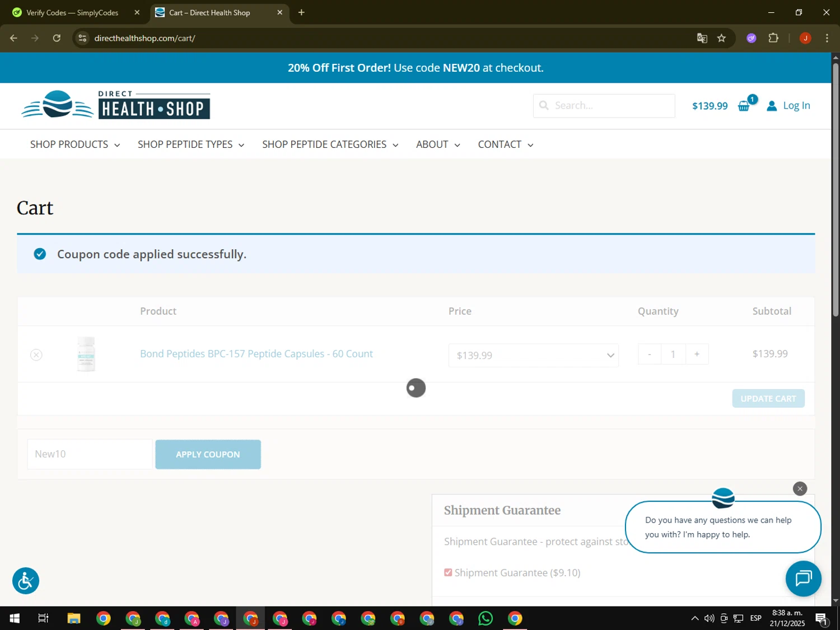The image size is (840, 630).
Task: Open Chrome three-dot menu
Action: [827, 38]
